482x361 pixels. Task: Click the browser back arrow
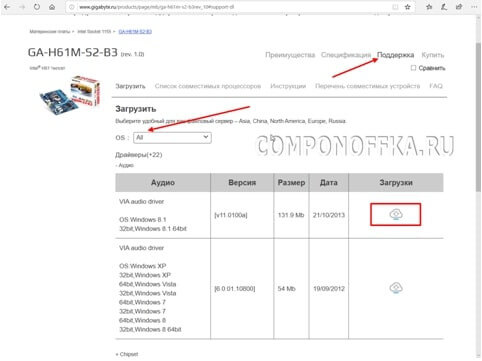[x=7, y=7]
